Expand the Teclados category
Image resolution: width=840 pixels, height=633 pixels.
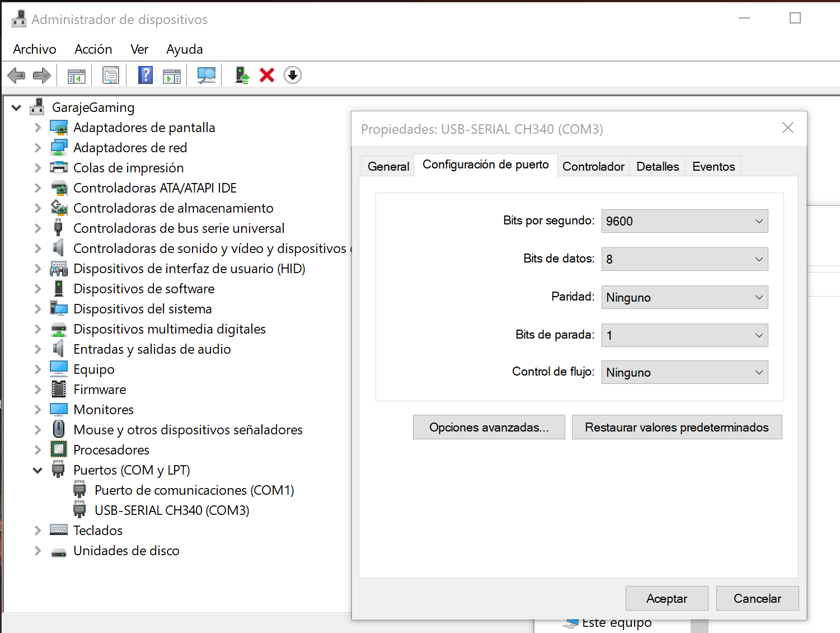pos(37,531)
